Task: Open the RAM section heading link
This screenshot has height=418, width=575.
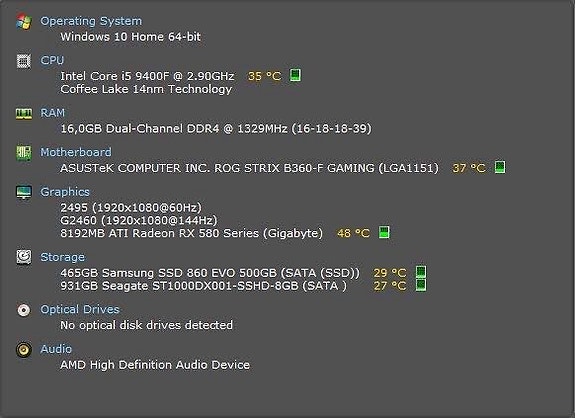Action: pos(52,113)
